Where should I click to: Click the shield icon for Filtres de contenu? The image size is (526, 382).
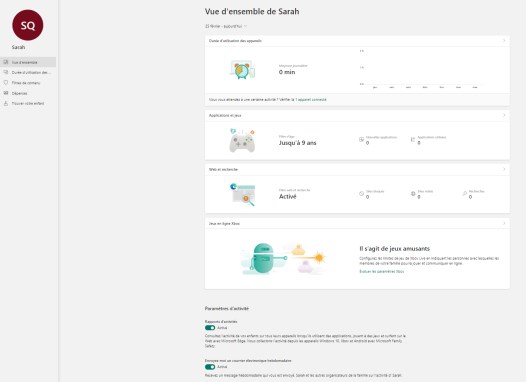(x=6, y=83)
